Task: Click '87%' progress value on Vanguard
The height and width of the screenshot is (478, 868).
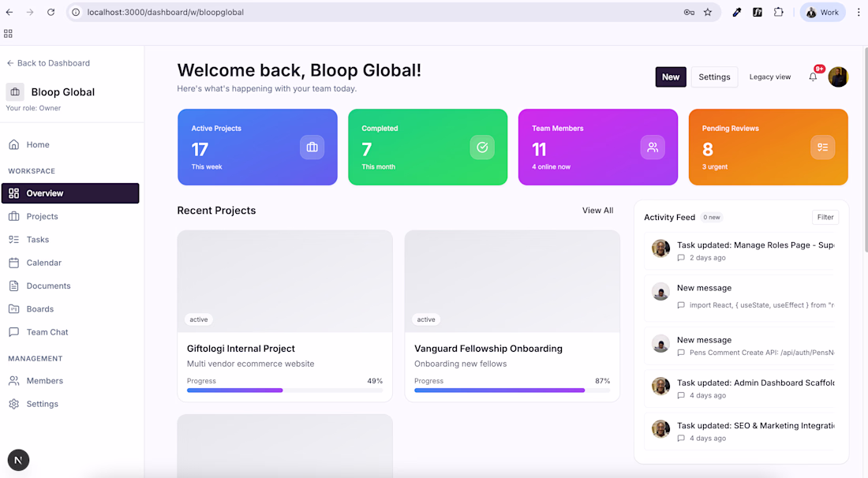Action: [x=602, y=381]
